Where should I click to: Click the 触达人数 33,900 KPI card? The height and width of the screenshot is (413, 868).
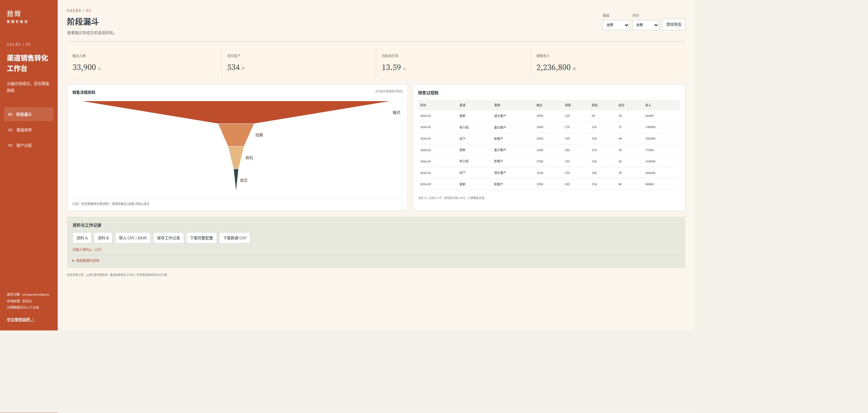tap(144, 63)
